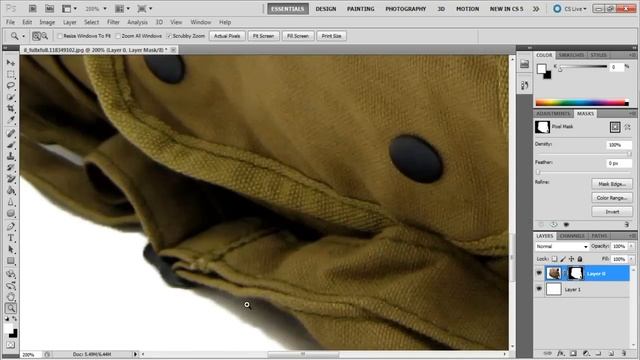
Task: Delete layer with trash icon
Action: click(x=624, y=353)
